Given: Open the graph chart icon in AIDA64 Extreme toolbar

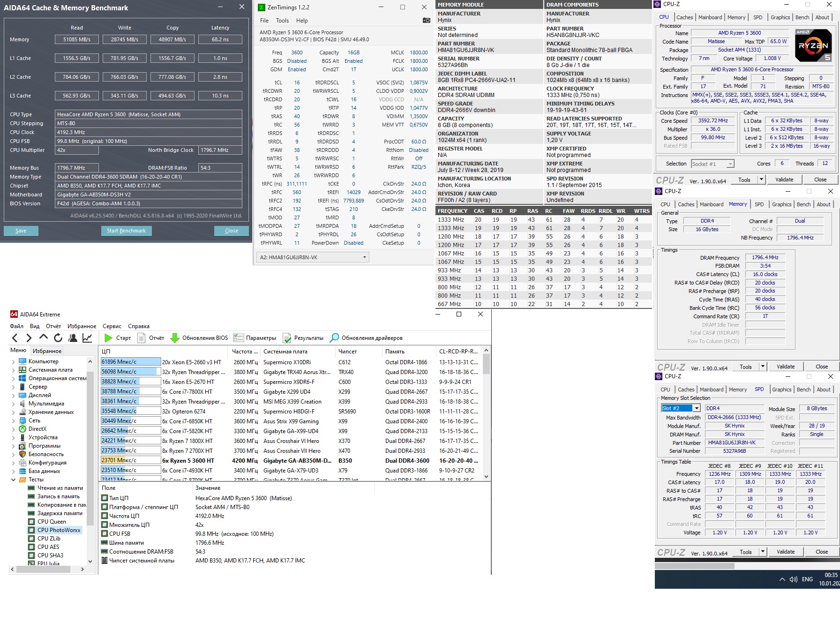Looking at the screenshot, I should [x=87, y=338].
